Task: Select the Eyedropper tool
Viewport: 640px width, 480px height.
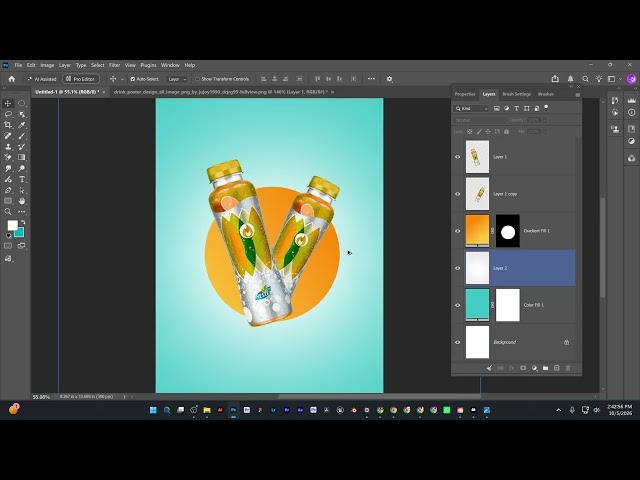Action: [x=22, y=125]
